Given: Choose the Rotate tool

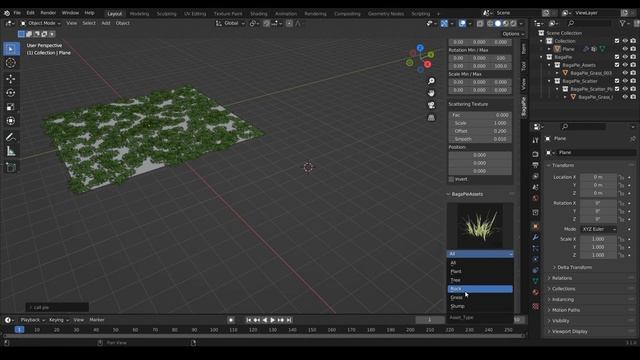Looking at the screenshot, I should (11, 93).
